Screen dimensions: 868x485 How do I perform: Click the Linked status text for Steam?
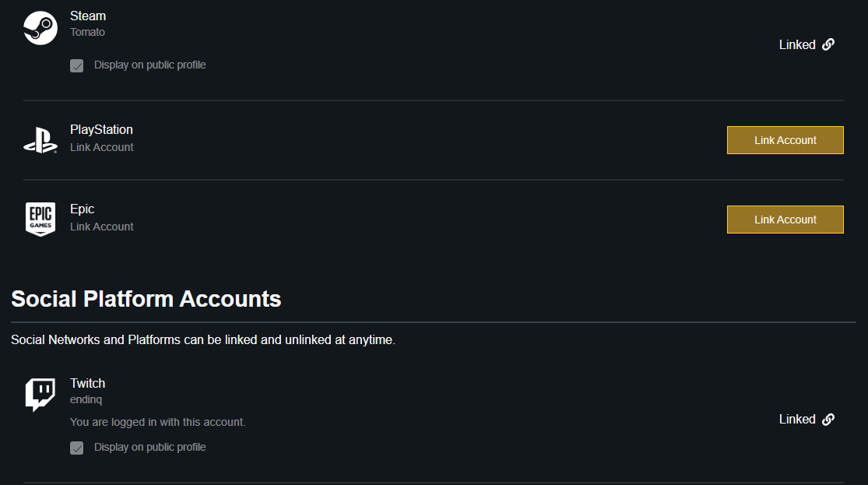[x=797, y=44]
